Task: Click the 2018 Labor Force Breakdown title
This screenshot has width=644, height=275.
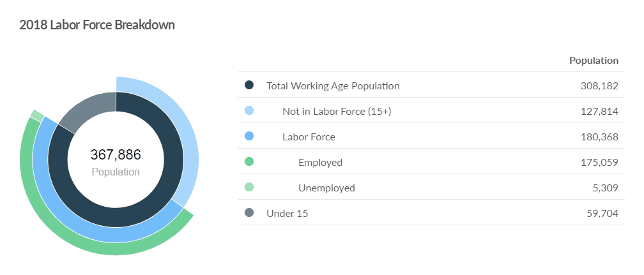Action: [97, 25]
